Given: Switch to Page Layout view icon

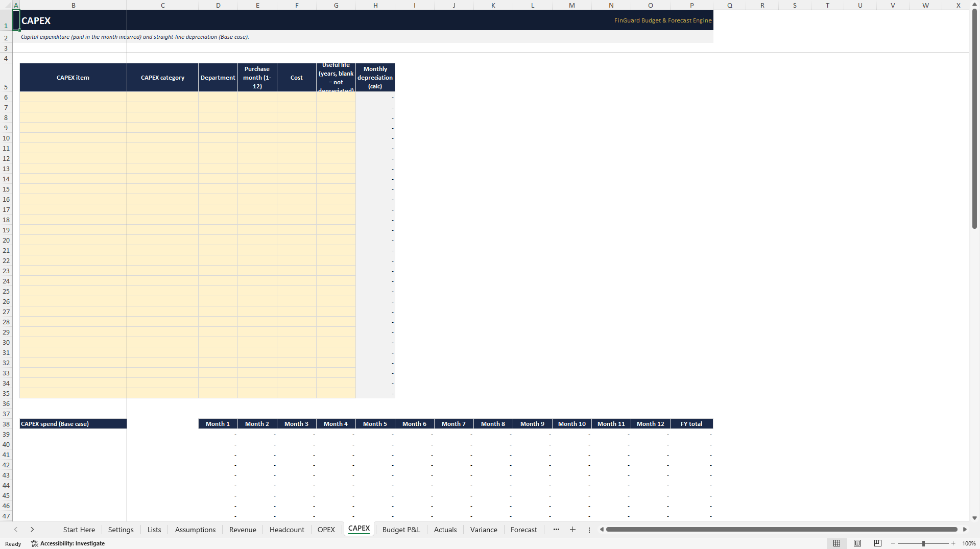Looking at the screenshot, I should [x=857, y=543].
